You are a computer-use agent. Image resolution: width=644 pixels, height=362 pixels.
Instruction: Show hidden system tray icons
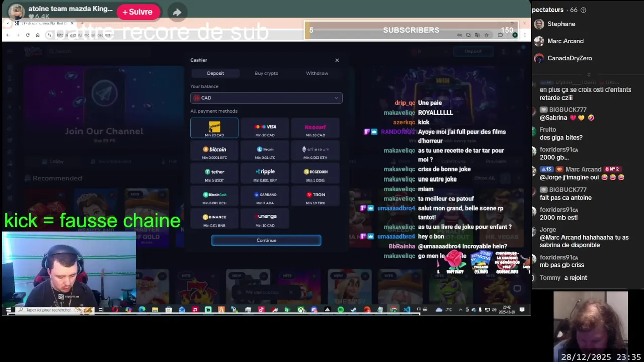pyautogui.click(x=460, y=310)
